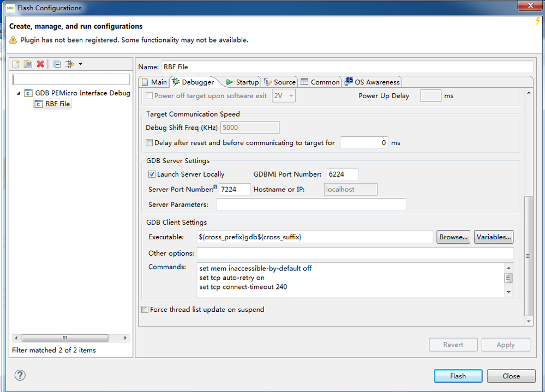Switch to the Startup tab

click(242, 82)
